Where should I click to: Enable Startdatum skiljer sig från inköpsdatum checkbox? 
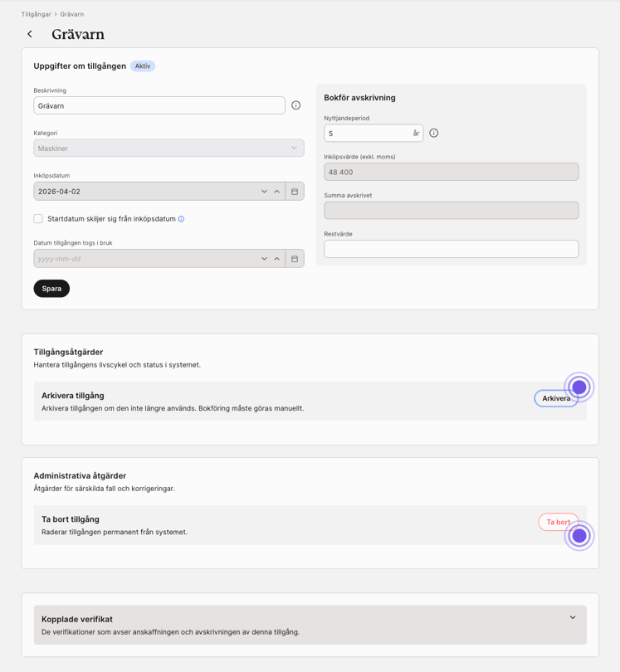38,219
